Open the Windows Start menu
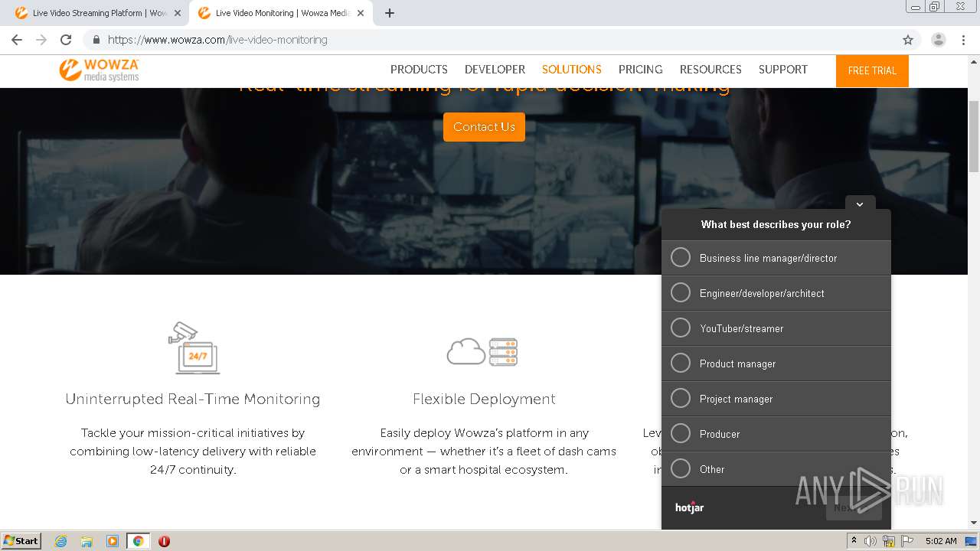The height and width of the screenshot is (551, 980). pyautogui.click(x=21, y=541)
